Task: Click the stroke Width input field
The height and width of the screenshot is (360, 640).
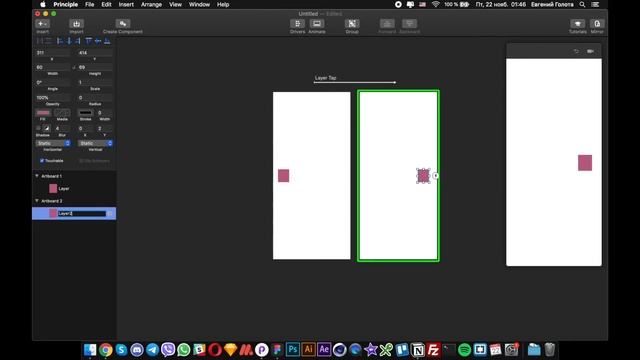Action: point(105,113)
